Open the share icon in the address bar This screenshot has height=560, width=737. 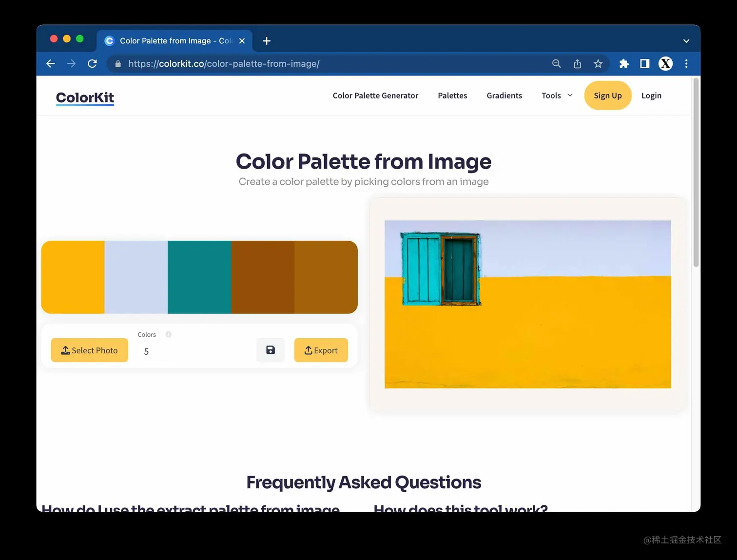click(x=577, y=63)
